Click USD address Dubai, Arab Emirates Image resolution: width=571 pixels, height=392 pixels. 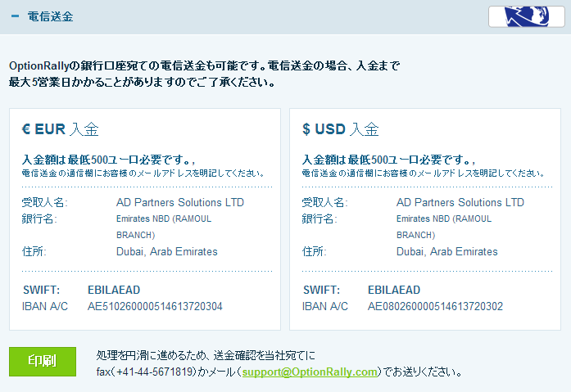click(446, 251)
